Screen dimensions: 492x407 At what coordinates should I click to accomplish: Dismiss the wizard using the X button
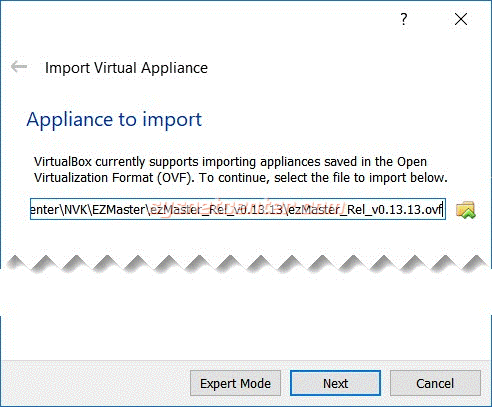pos(461,19)
